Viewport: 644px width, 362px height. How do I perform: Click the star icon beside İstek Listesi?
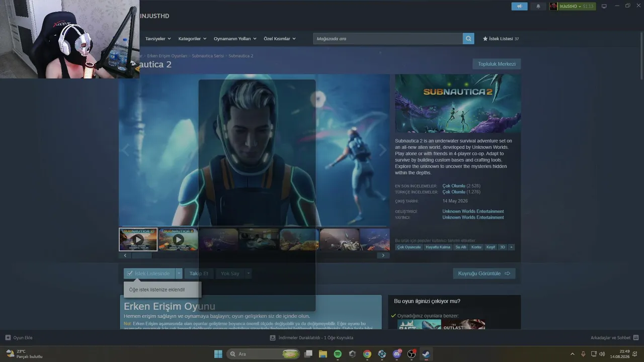(x=486, y=39)
